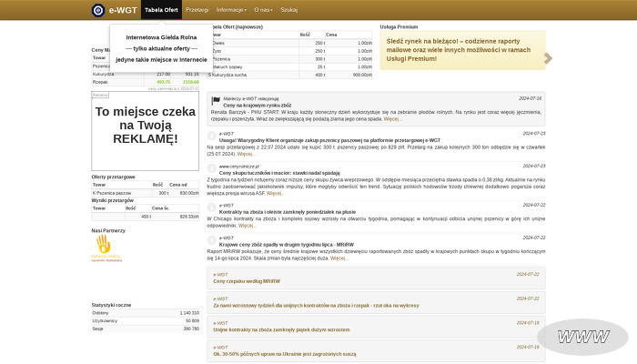This screenshot has width=637, height=364.
Task: Click Więcej link in MRiRW raport article
Action: coord(339,258)
